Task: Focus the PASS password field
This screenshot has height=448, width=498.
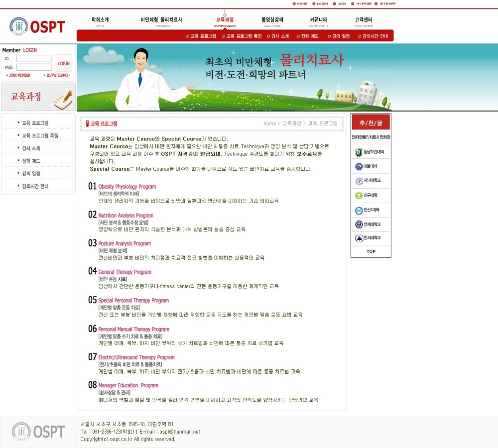Action: coord(34,67)
